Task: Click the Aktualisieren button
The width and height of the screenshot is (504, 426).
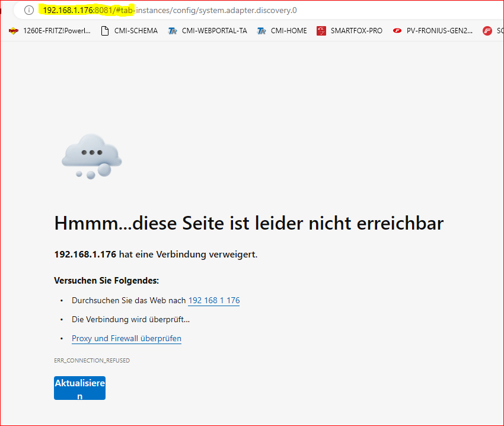Action: click(x=79, y=388)
